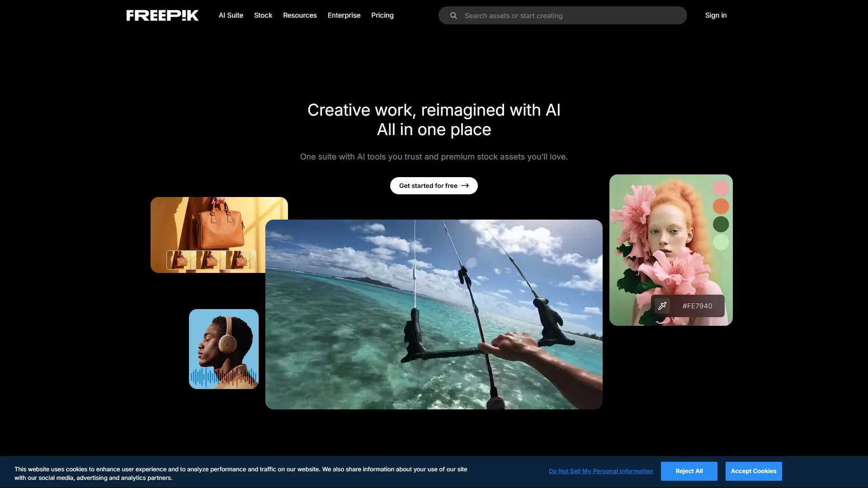Image resolution: width=868 pixels, height=488 pixels.
Task: Click the search magnifying glass icon
Action: coord(453,15)
